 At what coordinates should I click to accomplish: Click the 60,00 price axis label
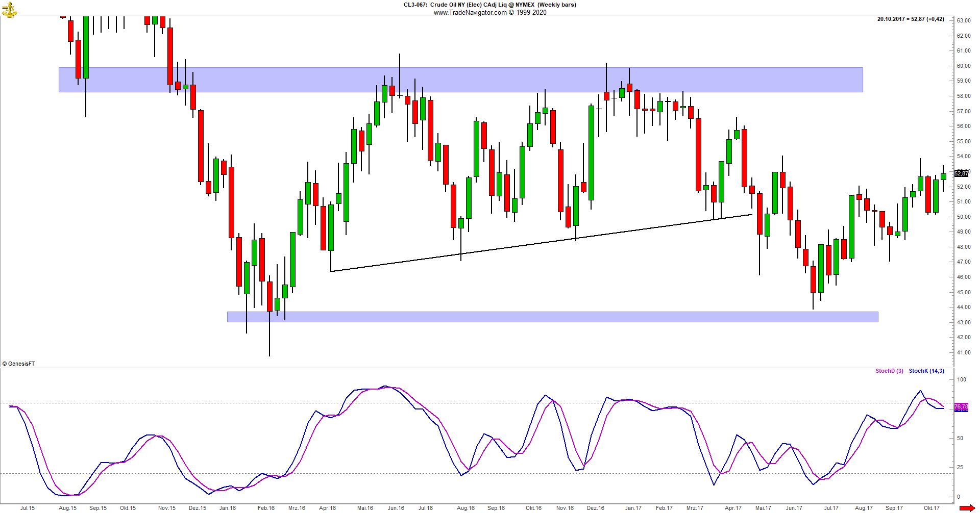point(964,66)
